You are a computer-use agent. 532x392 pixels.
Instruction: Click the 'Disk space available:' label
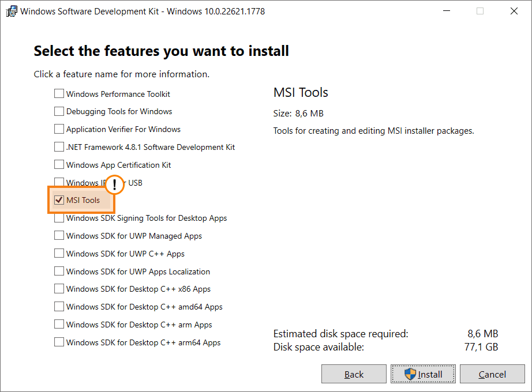[x=319, y=347]
